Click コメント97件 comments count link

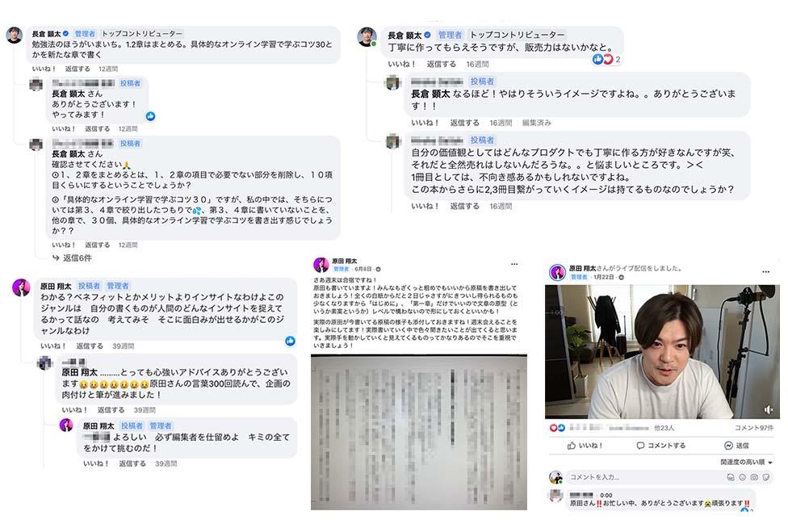754,428
